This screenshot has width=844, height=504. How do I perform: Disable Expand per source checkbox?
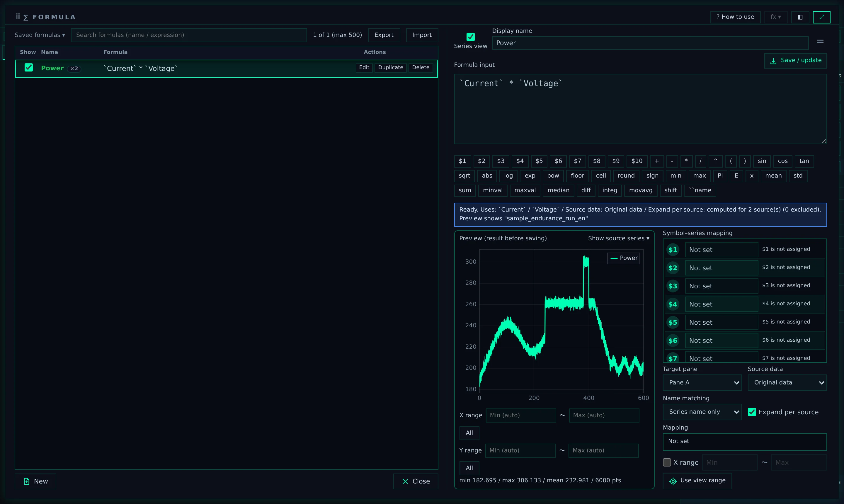752,412
